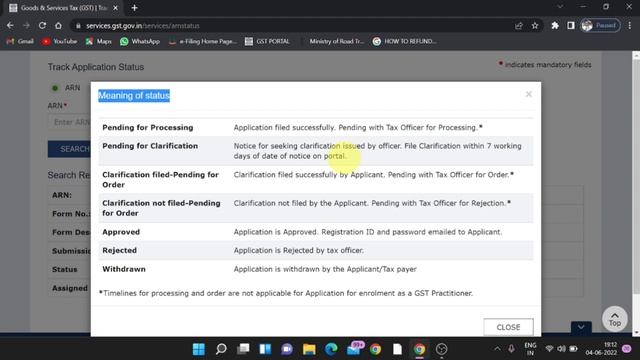Image resolution: width=640 pixels, height=360 pixels.
Task: Close the Goods & Services Tax tab
Action: pyautogui.click(x=116, y=8)
